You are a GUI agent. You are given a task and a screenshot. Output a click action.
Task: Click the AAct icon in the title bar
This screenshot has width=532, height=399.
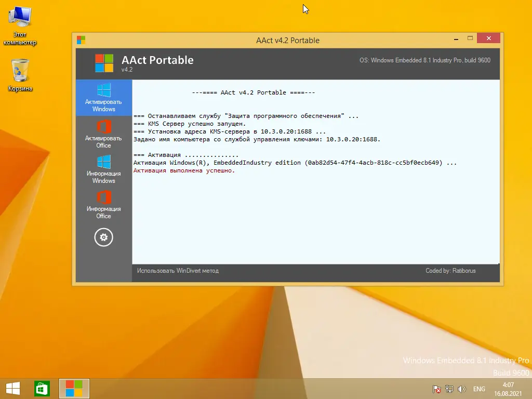[x=81, y=39]
